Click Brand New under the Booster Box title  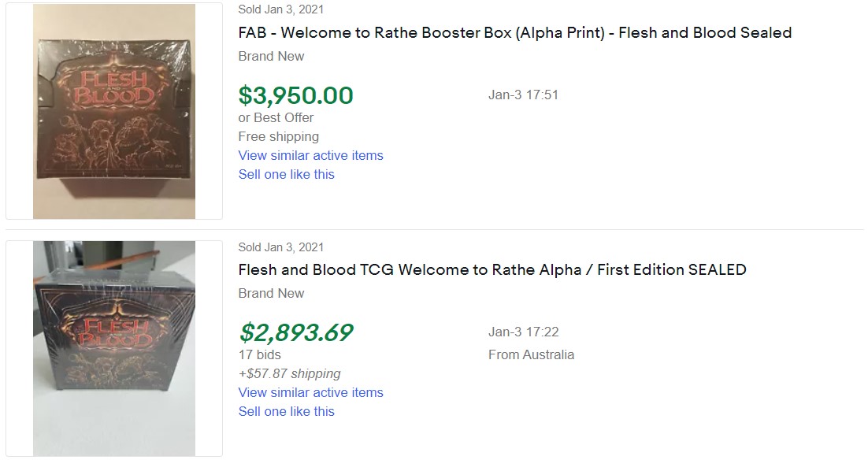[x=271, y=57]
